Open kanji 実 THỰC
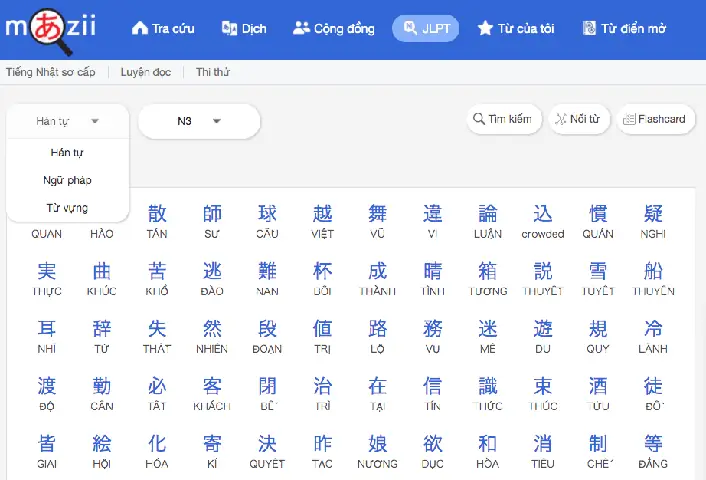The width and height of the screenshot is (706, 480). tap(47, 278)
